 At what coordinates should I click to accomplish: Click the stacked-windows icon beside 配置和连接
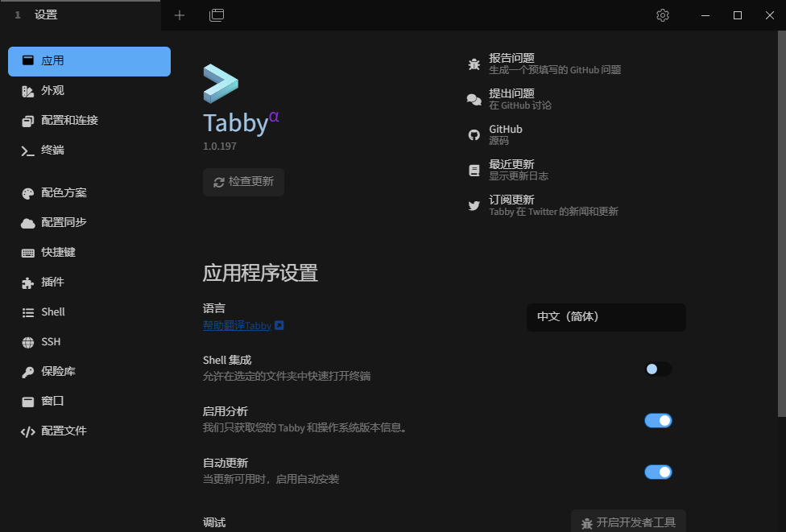point(28,122)
